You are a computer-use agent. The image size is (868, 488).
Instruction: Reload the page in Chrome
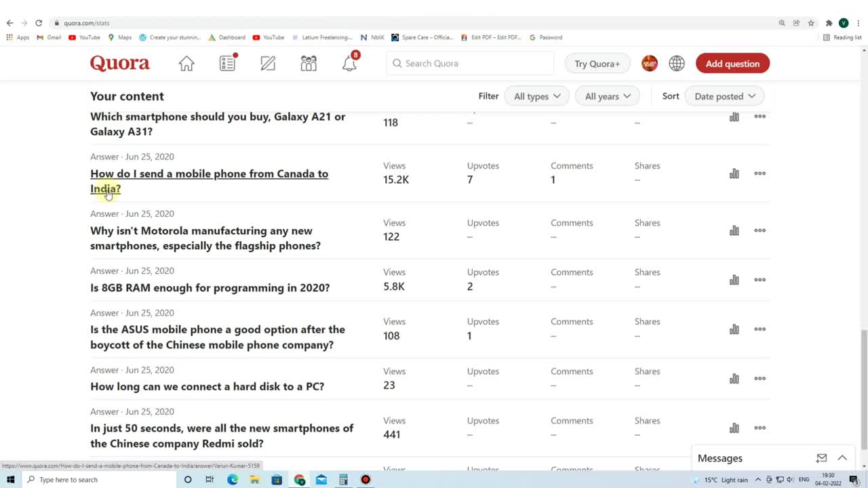(x=39, y=22)
